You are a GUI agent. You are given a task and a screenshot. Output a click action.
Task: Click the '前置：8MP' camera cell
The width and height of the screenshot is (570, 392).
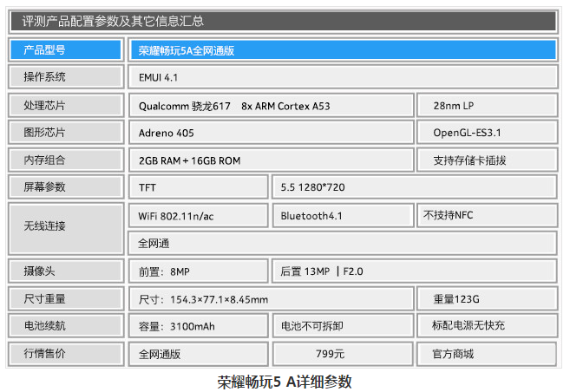pyautogui.click(x=198, y=271)
